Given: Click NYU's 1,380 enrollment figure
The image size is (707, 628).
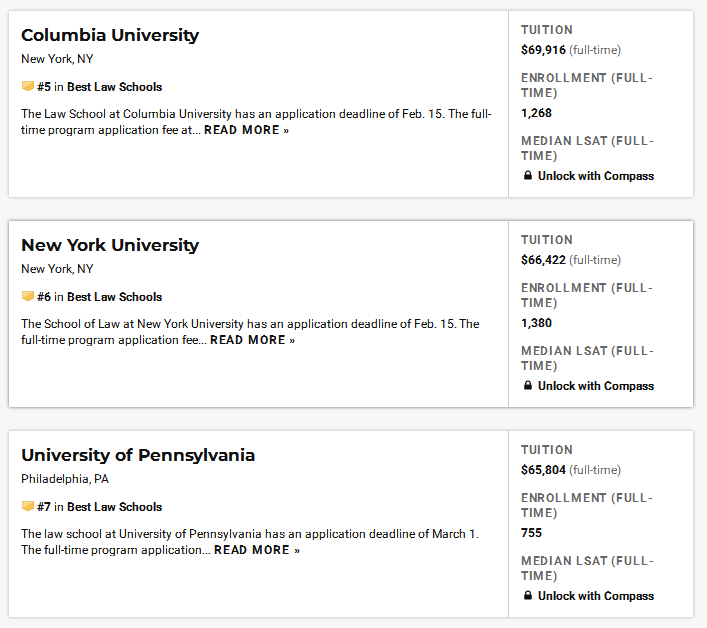Looking at the screenshot, I should (x=536, y=323).
